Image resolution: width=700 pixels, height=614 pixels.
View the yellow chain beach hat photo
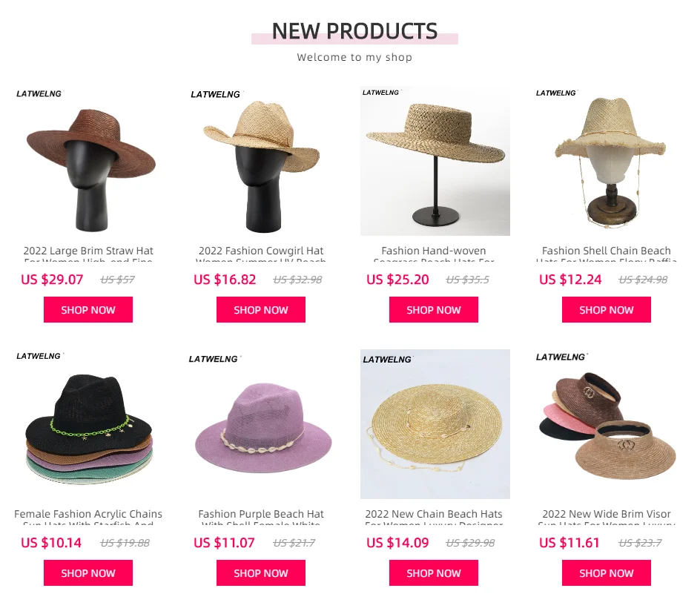pos(435,424)
